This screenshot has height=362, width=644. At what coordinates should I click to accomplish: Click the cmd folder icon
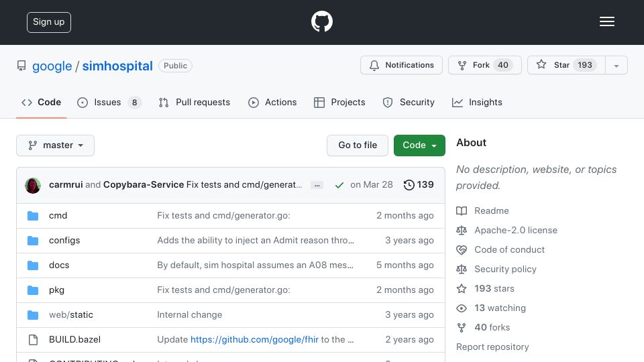point(33,216)
